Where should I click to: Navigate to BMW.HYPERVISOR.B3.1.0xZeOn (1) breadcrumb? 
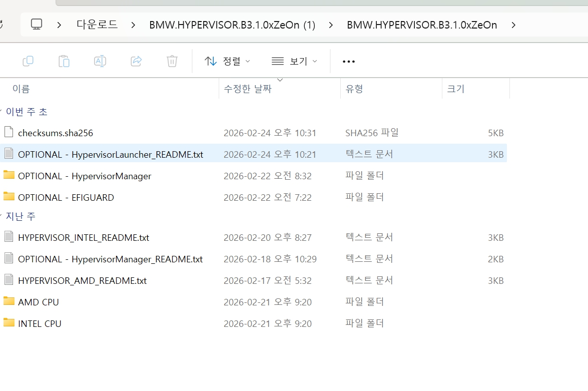pos(232,25)
